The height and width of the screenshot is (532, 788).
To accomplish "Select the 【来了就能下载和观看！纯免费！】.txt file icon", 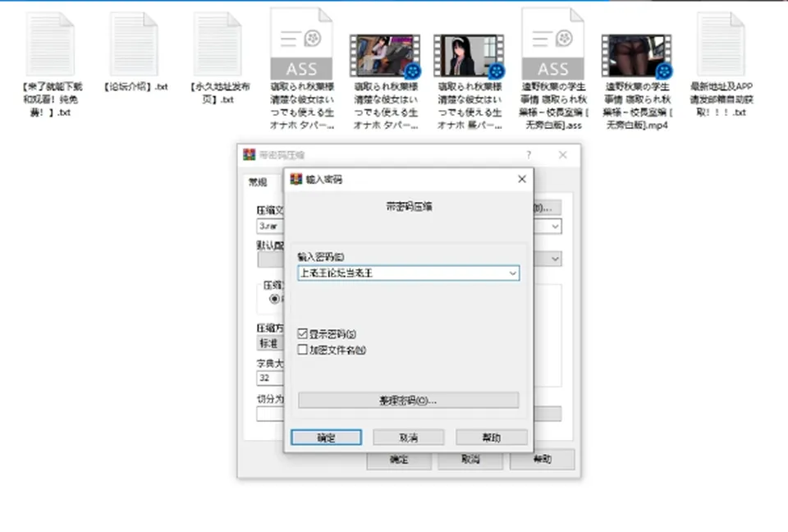I will [x=50, y=44].
